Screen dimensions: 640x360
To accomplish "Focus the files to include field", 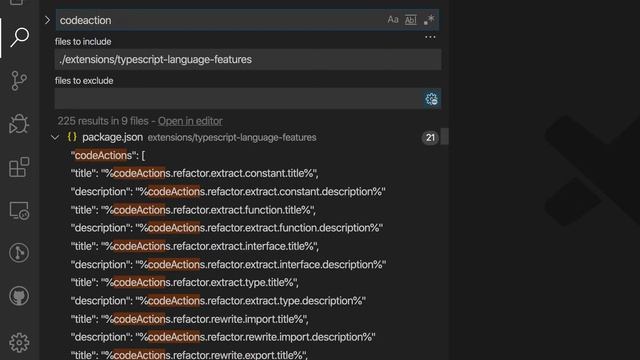I will point(248,60).
